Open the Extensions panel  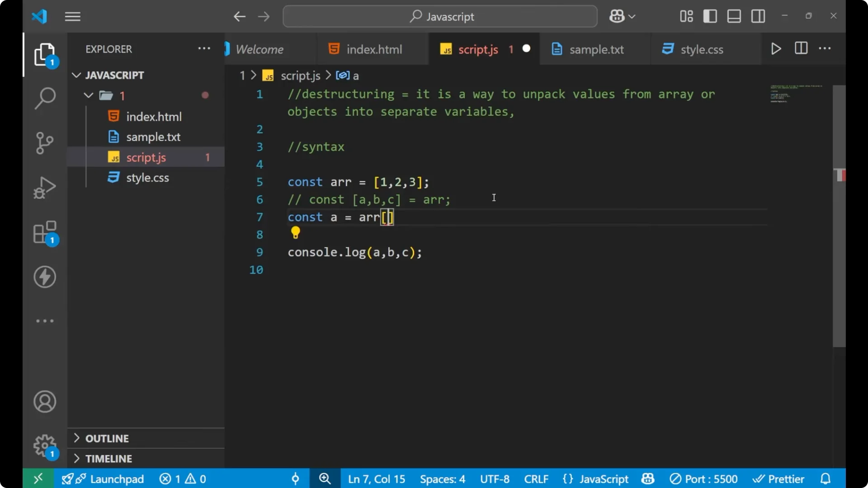[44, 232]
